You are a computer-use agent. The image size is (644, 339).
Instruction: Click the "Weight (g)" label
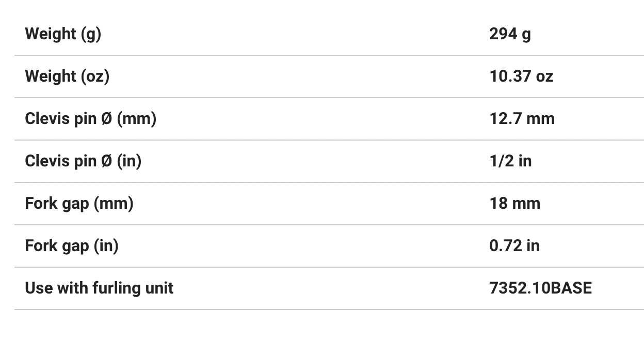[63, 34]
